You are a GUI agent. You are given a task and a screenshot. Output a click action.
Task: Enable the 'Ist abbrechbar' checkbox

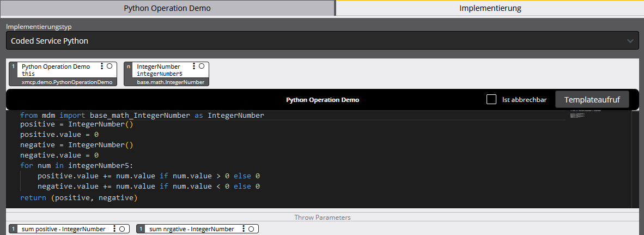[491, 99]
